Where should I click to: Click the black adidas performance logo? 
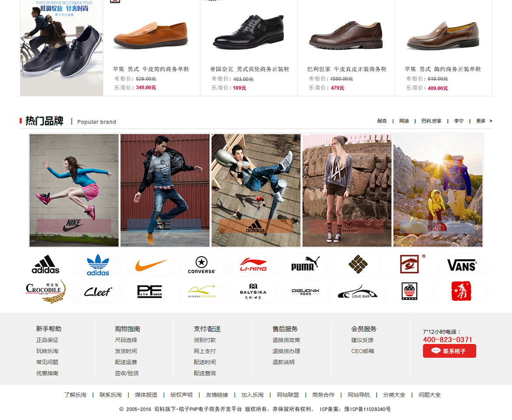(x=46, y=264)
